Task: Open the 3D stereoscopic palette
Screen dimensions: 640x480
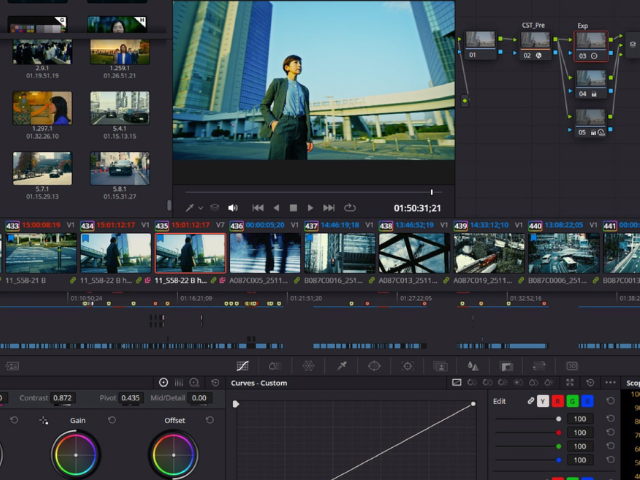Action: 572,366
